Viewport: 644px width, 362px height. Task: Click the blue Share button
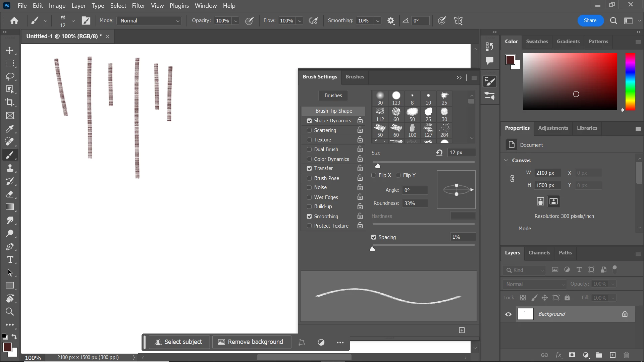point(590,20)
